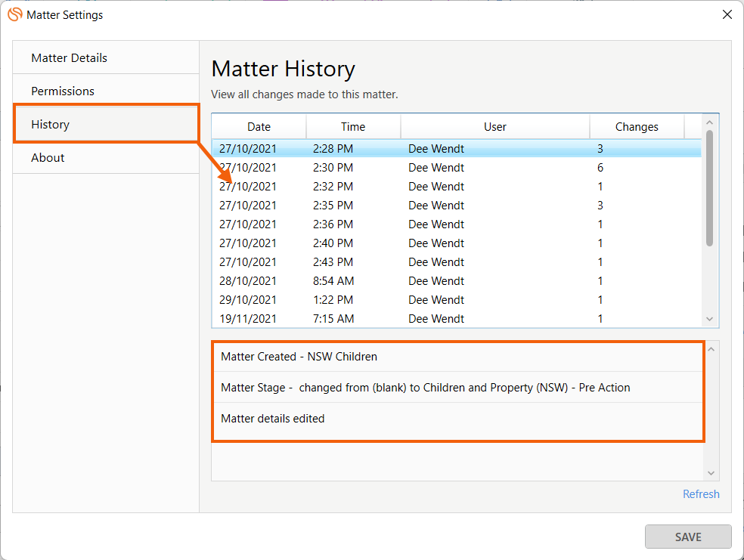
Task: Click scroll-up arrow of change details pane
Action: pyautogui.click(x=711, y=349)
